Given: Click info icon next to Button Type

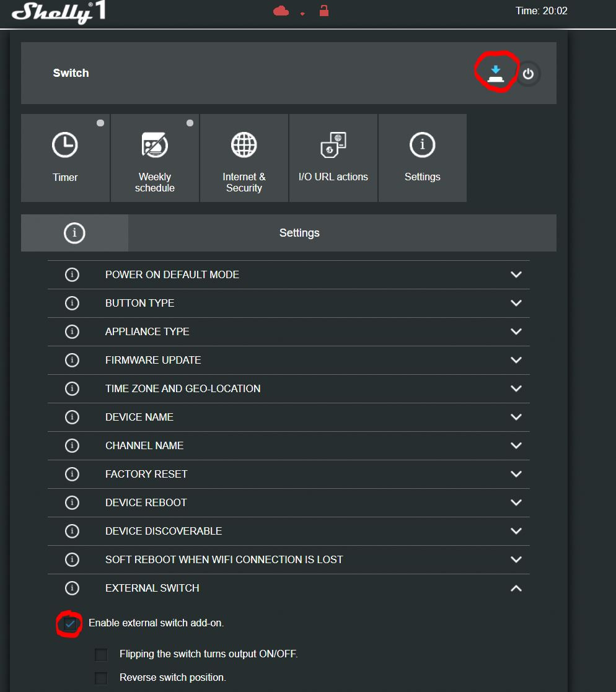Looking at the screenshot, I should [x=72, y=303].
